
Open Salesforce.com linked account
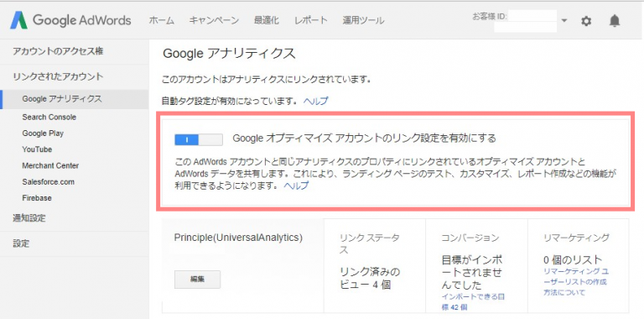(49, 181)
